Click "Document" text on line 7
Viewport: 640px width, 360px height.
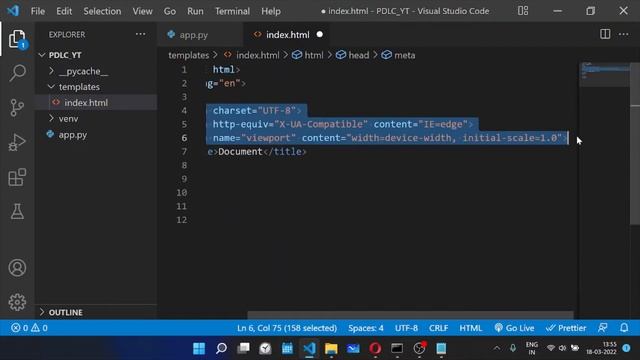click(240, 151)
